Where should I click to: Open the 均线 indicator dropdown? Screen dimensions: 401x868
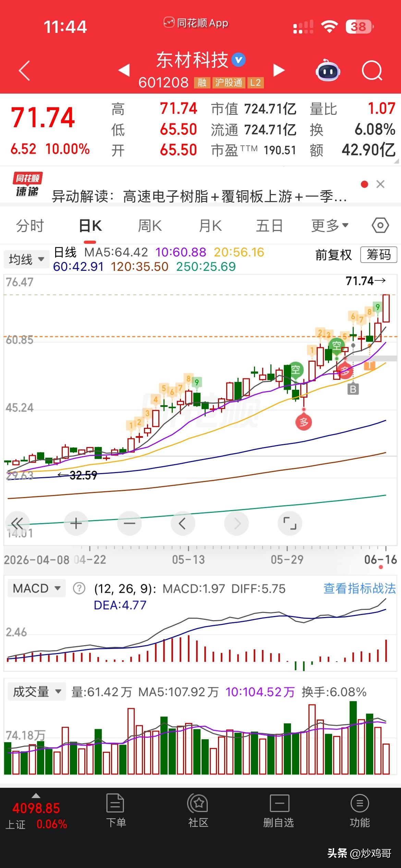coord(26,260)
